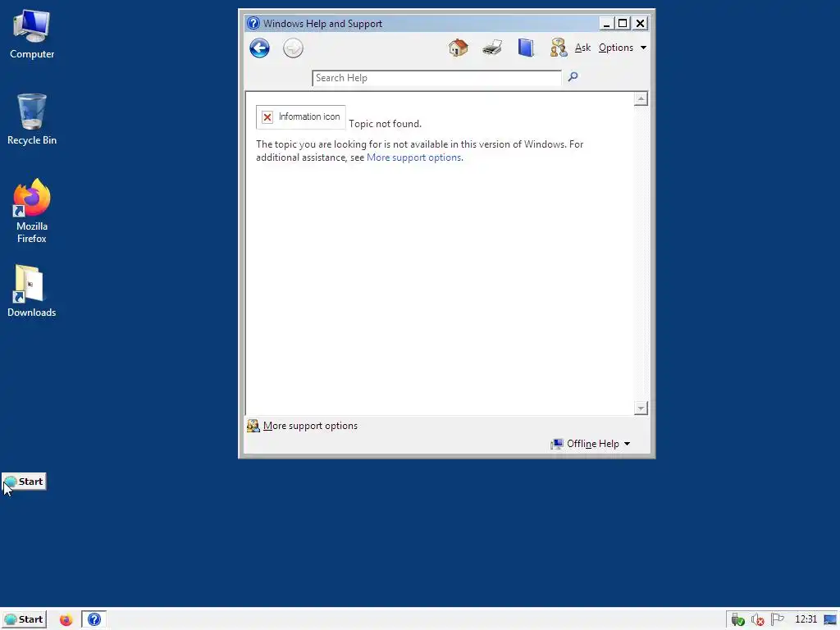Click the scroll up arrow in help pane

(641, 99)
